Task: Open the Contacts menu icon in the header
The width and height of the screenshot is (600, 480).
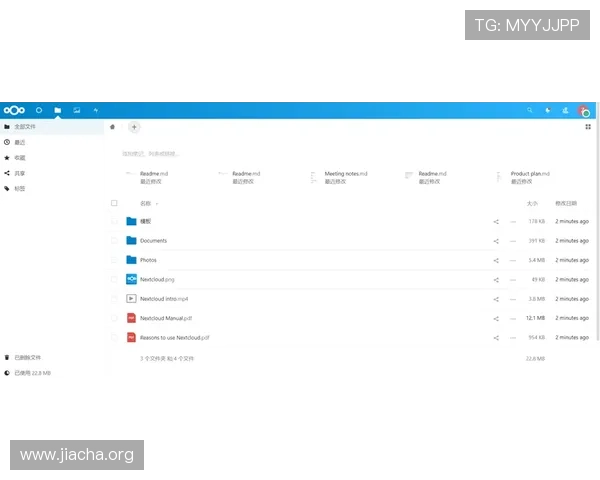Action: [x=565, y=110]
